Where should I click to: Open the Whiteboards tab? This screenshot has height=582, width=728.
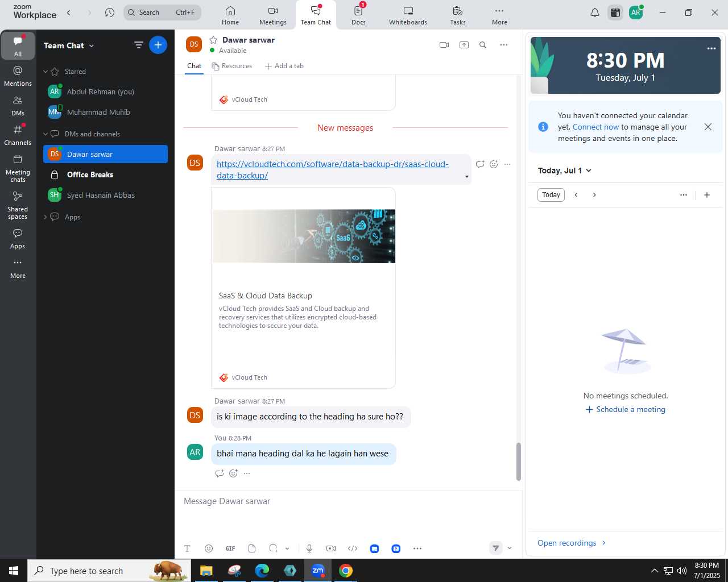point(408,15)
